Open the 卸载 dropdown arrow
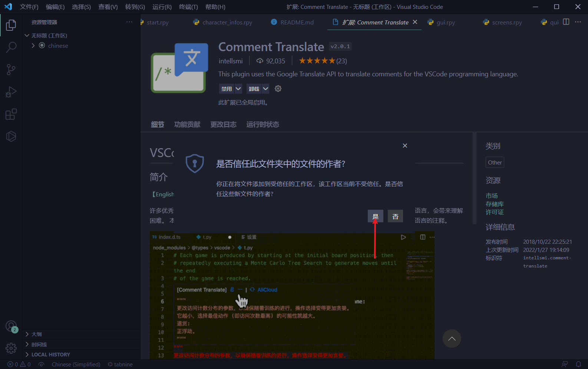The image size is (588, 369). [265, 89]
